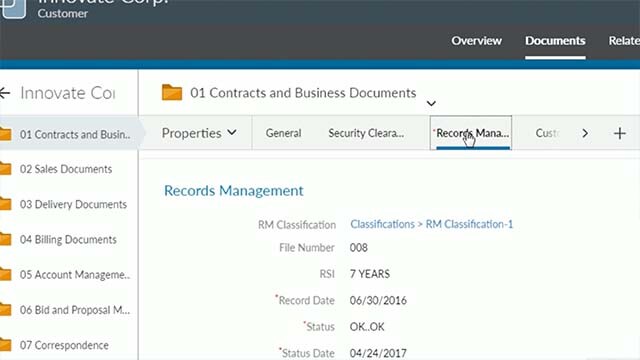Click the folder icon of 01 Contracts heading

click(172, 92)
